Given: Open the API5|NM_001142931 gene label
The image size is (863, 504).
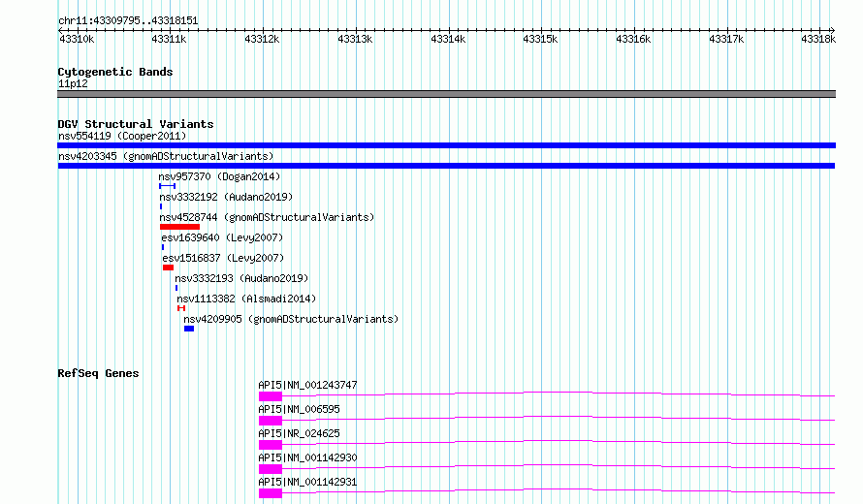Looking at the screenshot, I should coord(307,482).
